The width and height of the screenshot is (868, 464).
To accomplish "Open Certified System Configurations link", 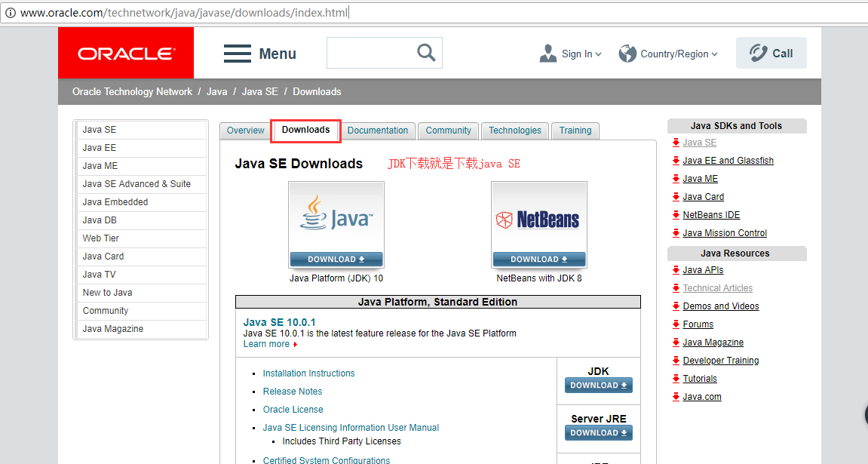I will tap(326, 460).
